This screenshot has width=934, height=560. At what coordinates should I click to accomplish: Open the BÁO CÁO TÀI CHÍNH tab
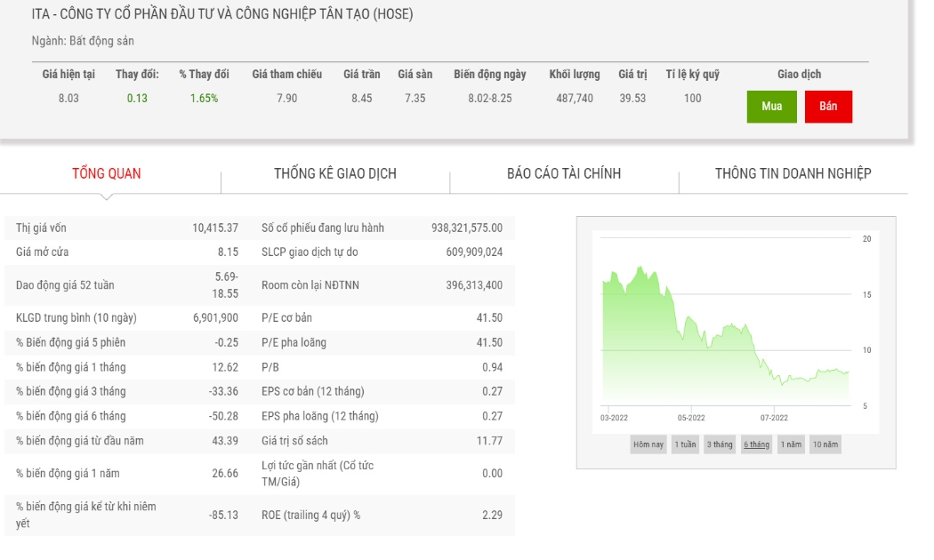(563, 173)
